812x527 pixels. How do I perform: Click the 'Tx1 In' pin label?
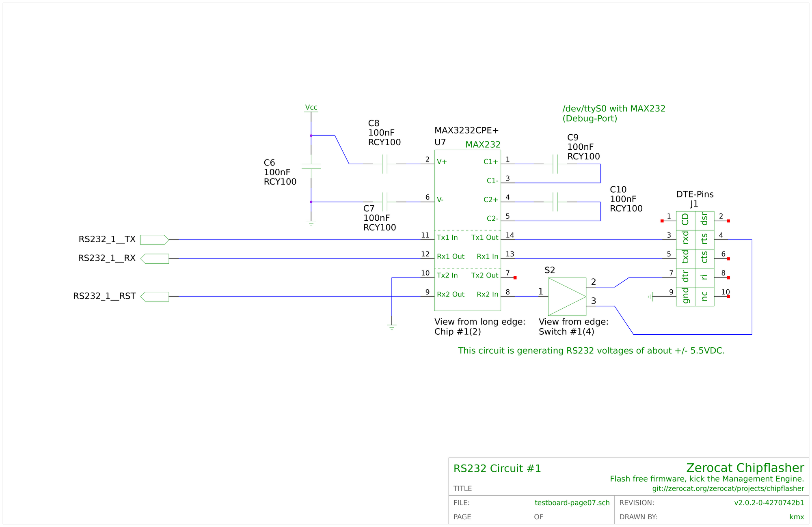447,238
